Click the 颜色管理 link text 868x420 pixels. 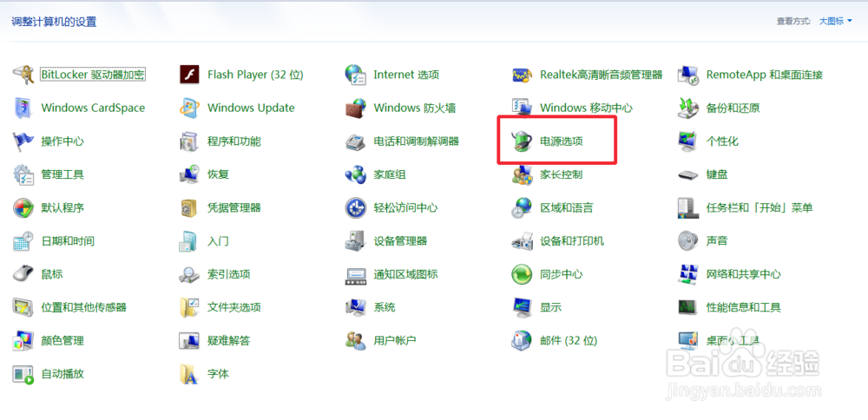[x=62, y=340]
